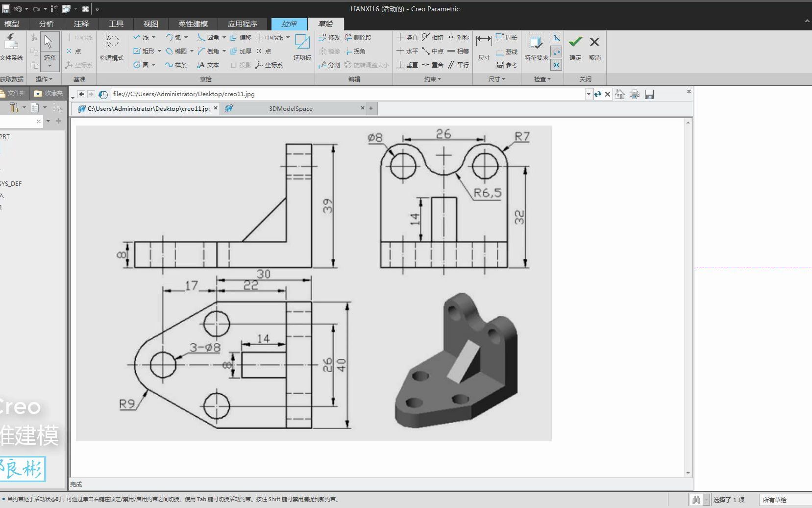Choose the 加厚 thicken tool
This screenshot has height=508, width=812.
coord(241,51)
